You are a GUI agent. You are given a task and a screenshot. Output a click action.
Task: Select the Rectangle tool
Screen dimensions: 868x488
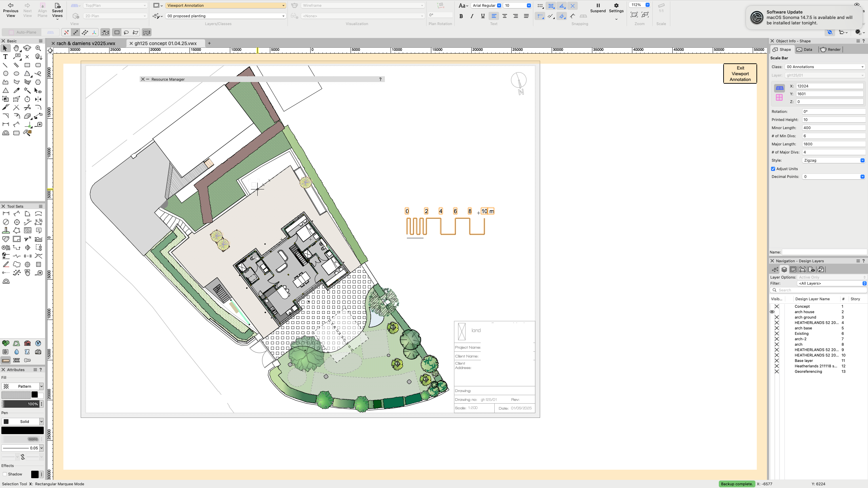[27, 65]
